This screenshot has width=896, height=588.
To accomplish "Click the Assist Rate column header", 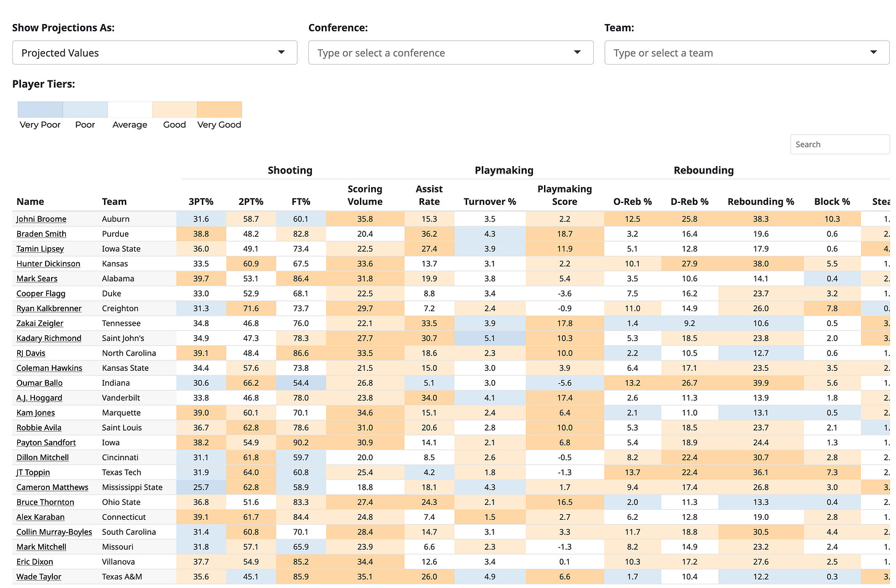I will tap(429, 195).
